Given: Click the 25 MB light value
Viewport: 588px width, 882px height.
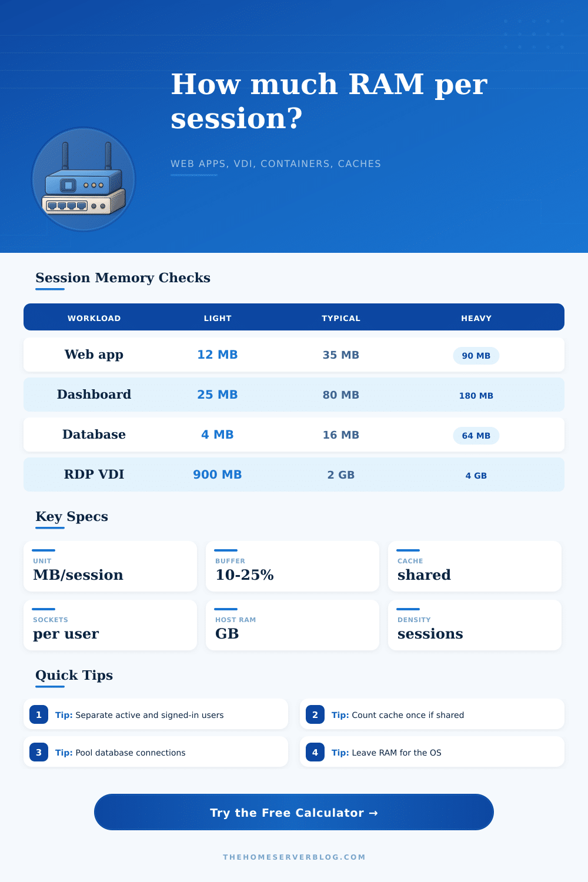Looking at the screenshot, I should pyautogui.click(x=218, y=395).
